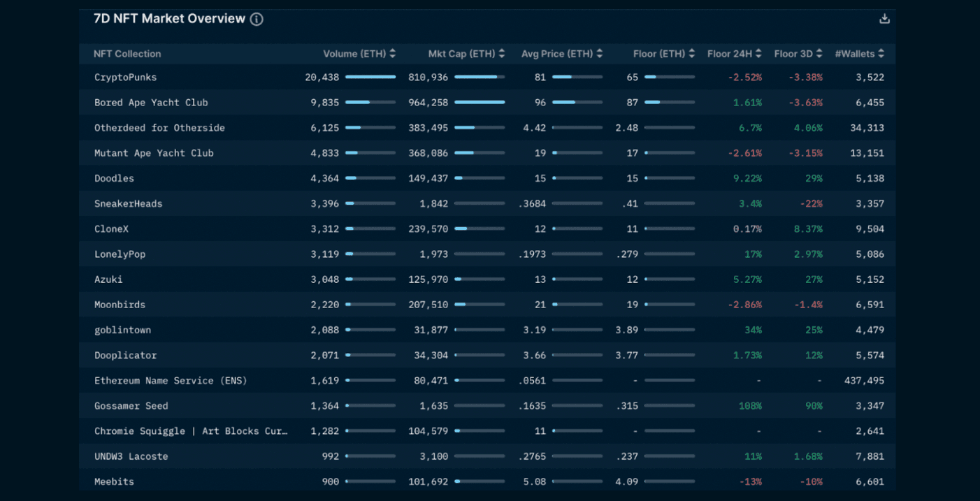
Task: Click the NFT Collection column header
Action: pyautogui.click(x=127, y=54)
